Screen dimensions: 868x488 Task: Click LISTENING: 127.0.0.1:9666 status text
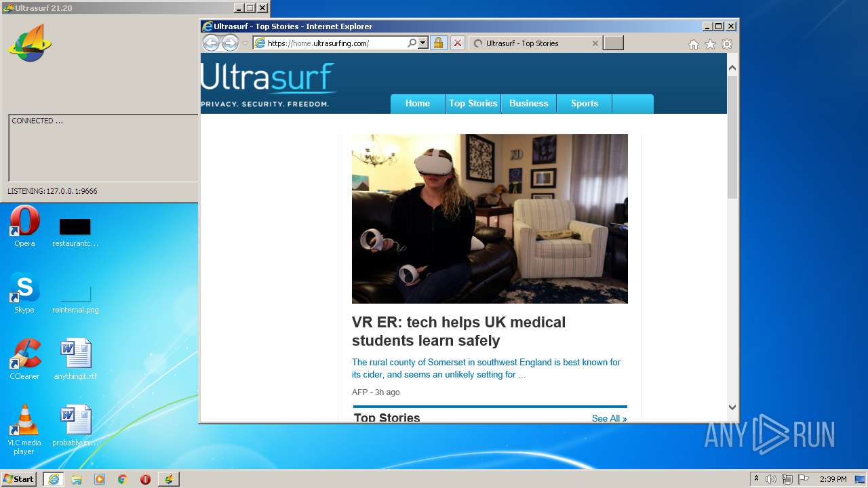coord(53,191)
